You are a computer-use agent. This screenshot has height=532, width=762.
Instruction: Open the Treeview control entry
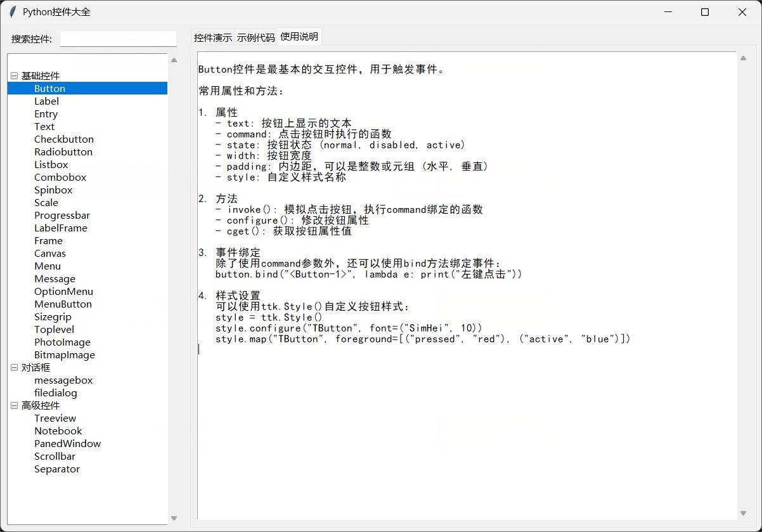pyautogui.click(x=55, y=418)
